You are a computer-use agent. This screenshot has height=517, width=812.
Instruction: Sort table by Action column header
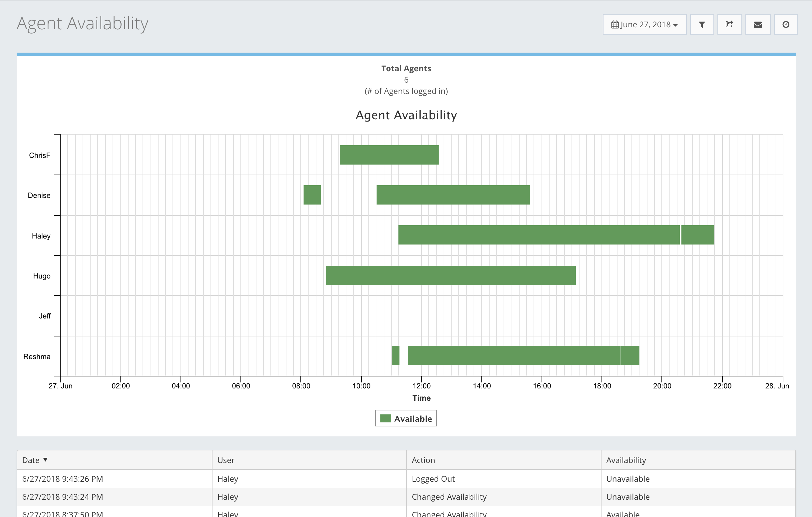(423, 460)
